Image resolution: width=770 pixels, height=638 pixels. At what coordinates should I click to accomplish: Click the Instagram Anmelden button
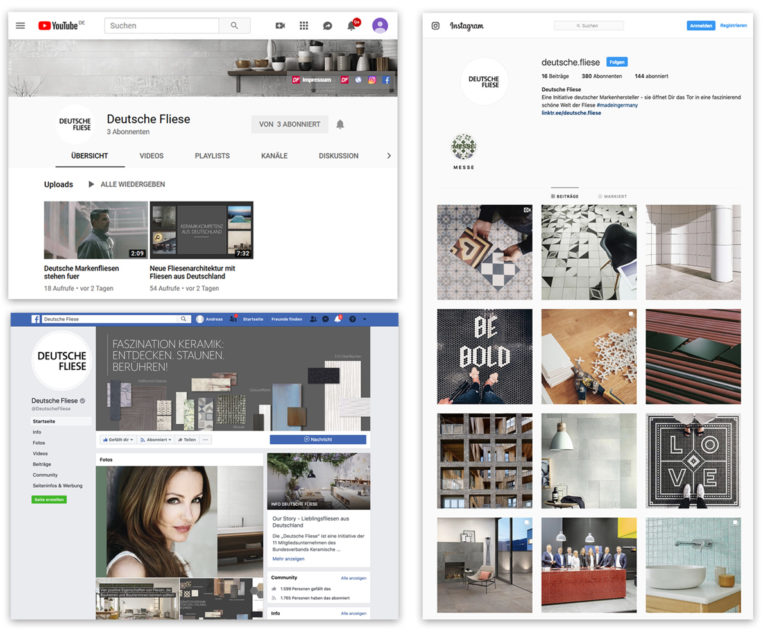click(701, 26)
